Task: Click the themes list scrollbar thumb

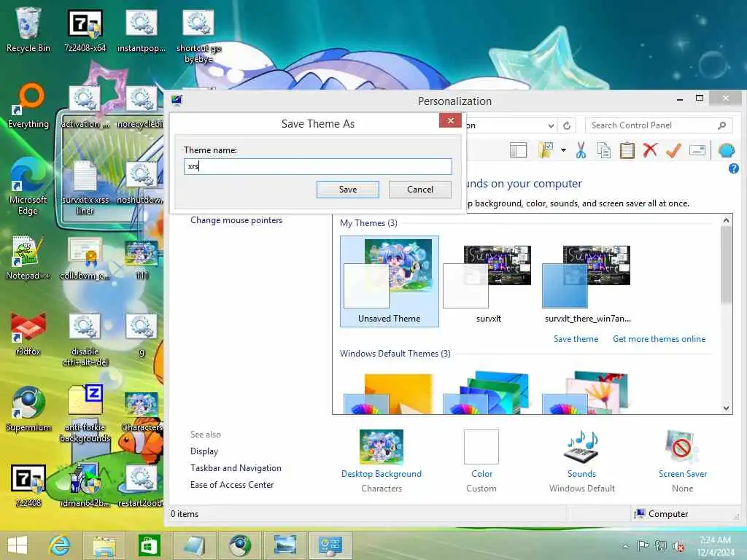Action: click(726, 264)
